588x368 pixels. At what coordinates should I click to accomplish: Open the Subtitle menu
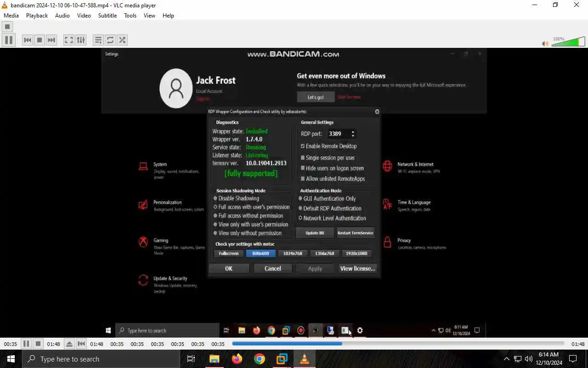pyautogui.click(x=107, y=15)
